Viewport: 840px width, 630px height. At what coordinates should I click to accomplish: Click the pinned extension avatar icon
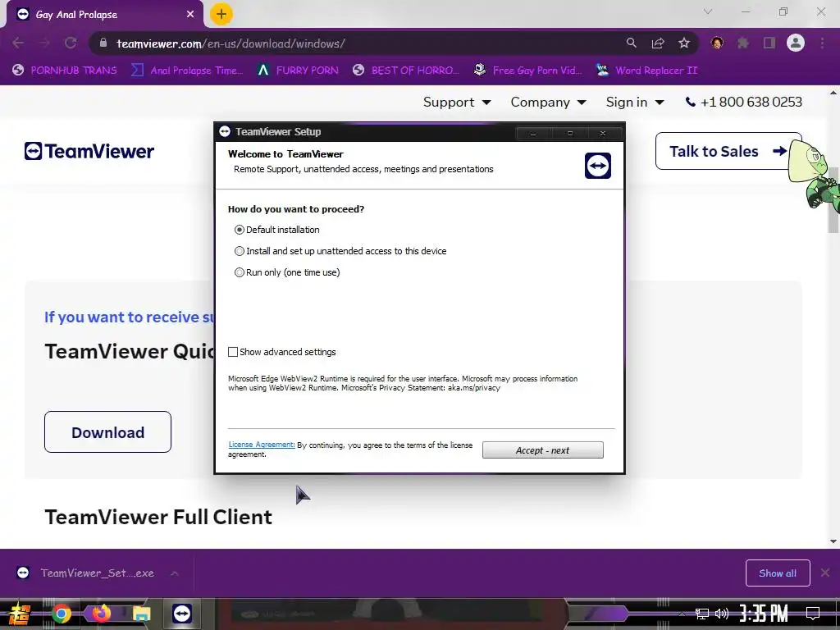coord(717,43)
